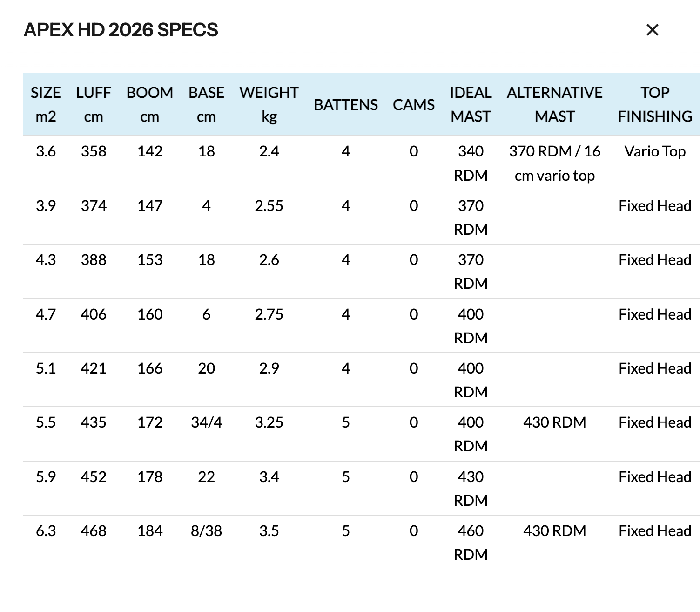The image size is (700, 612).
Task: Click the 406 luff value
Action: pos(94,314)
